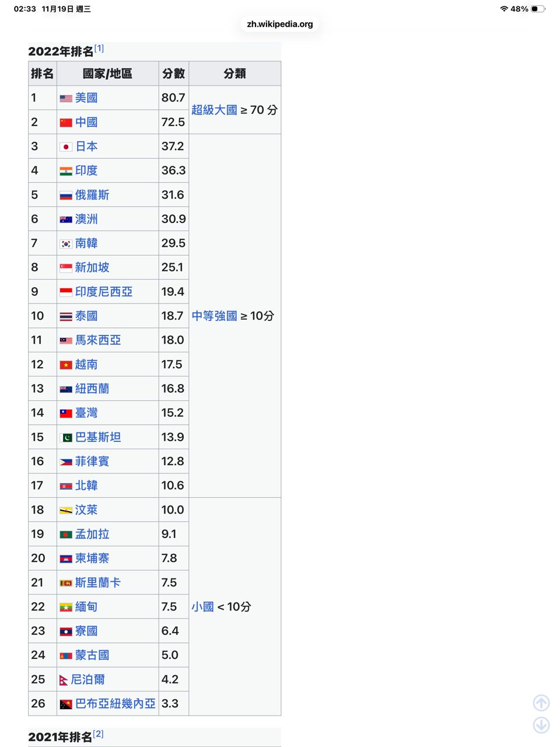Tap the scroll-up arrow icon

coord(541,703)
